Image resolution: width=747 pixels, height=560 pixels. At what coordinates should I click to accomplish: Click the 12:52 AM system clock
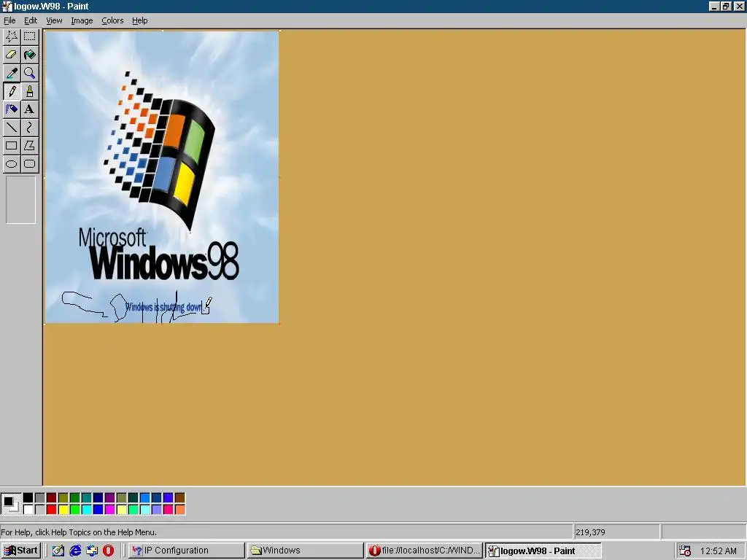(719, 551)
